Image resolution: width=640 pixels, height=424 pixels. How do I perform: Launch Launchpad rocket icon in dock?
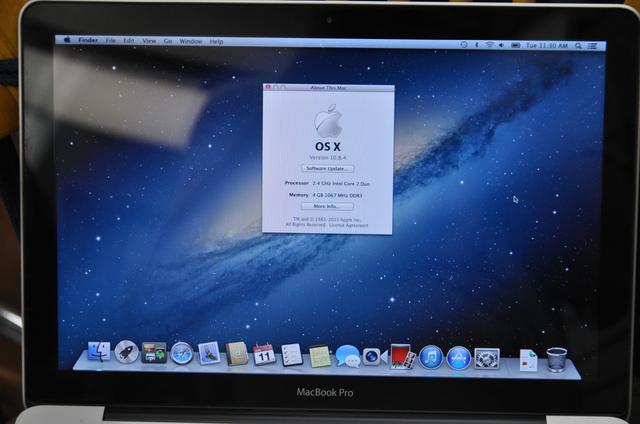pos(126,352)
